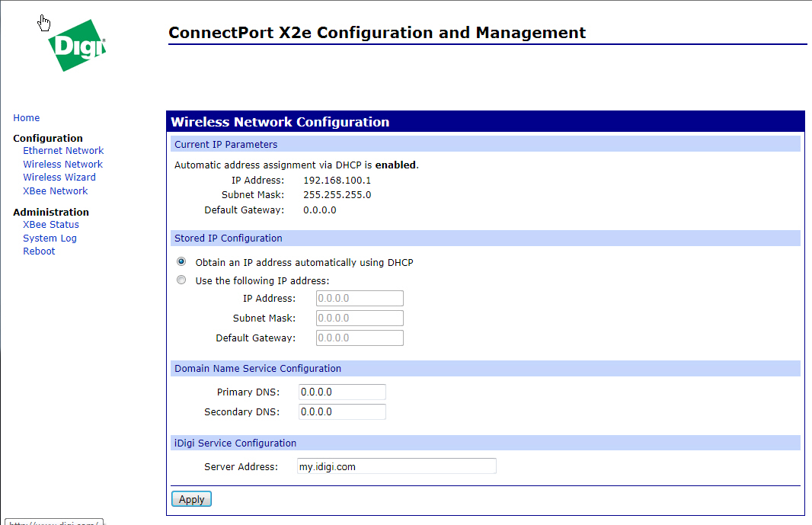Screen dimensions: 812x525
Task: Open the System Log
Action: (50, 238)
